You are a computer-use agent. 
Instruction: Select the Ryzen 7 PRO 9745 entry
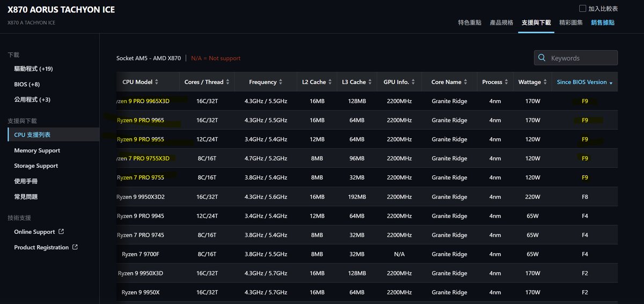pos(141,235)
